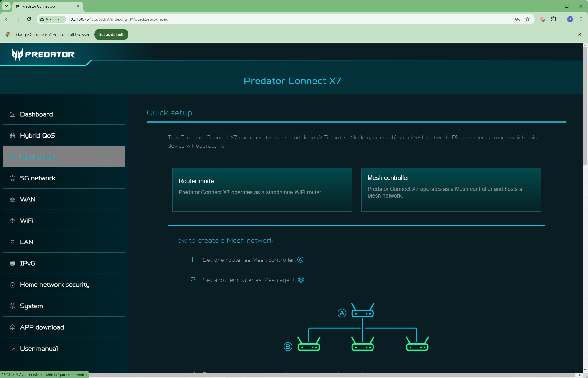Image resolution: width=588 pixels, height=378 pixels.
Task: Open Chrome extensions puzzle icon
Action: pos(554,19)
